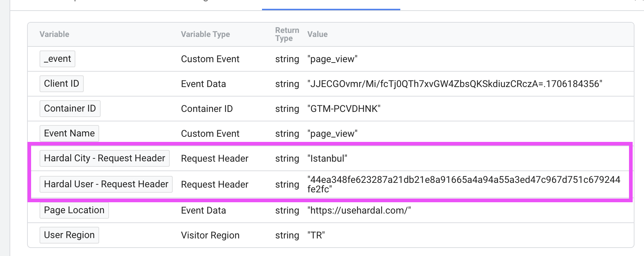Viewport: 644px width, 256px height.
Task: Click string return type in User Region row
Action: 287,235
